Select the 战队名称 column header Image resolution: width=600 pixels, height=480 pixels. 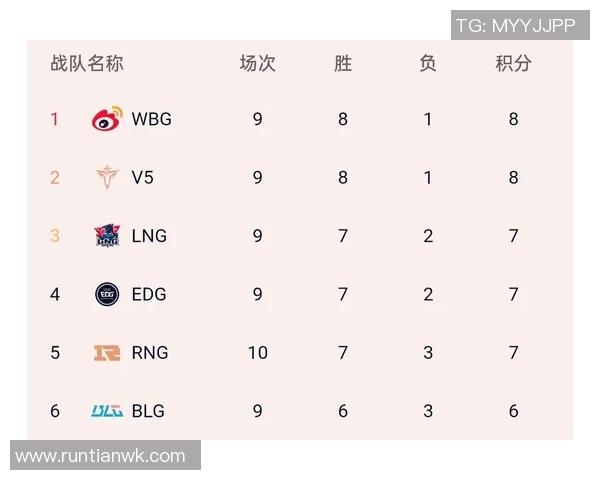tap(87, 64)
